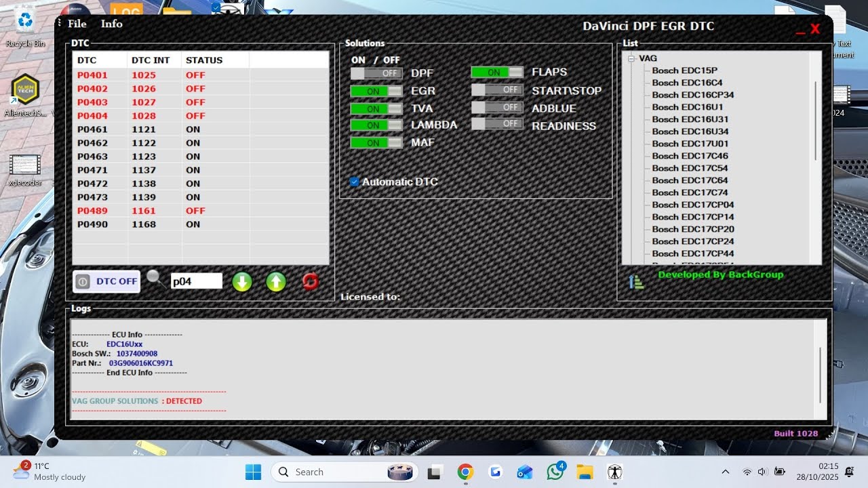This screenshot has width=868, height=488.
Task: Click the DaVinci app taskbar icon
Action: (x=615, y=472)
